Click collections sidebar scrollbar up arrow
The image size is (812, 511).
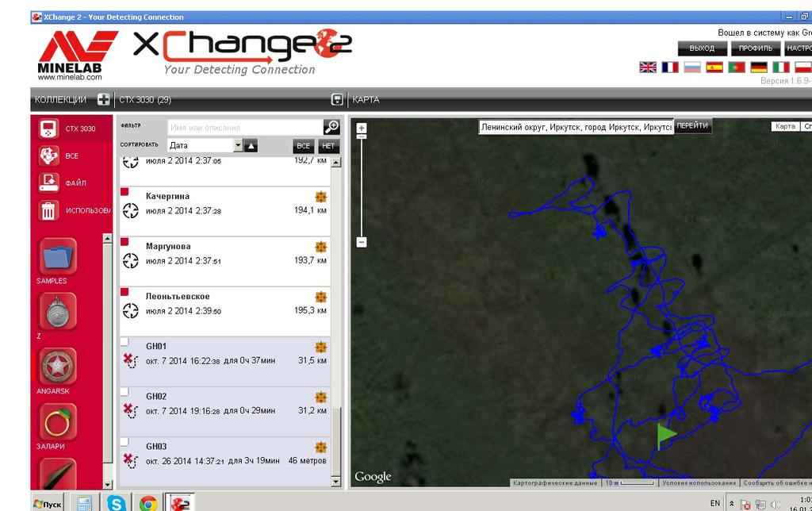pos(107,238)
